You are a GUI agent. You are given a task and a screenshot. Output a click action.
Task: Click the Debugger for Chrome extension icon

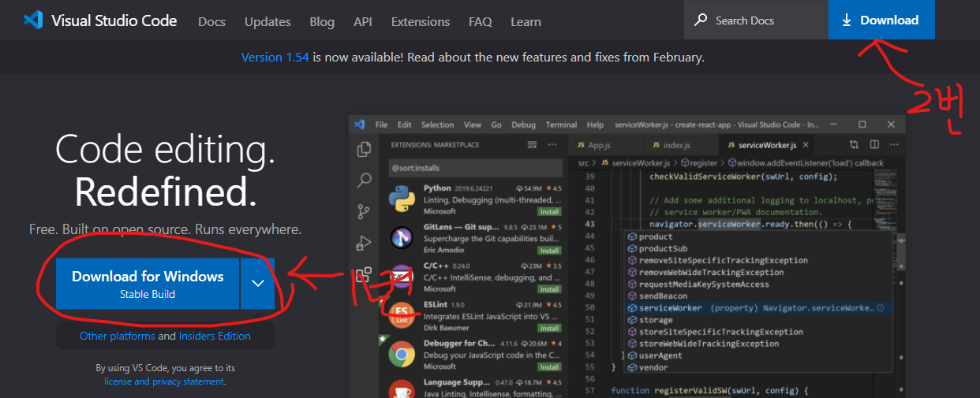click(402, 354)
